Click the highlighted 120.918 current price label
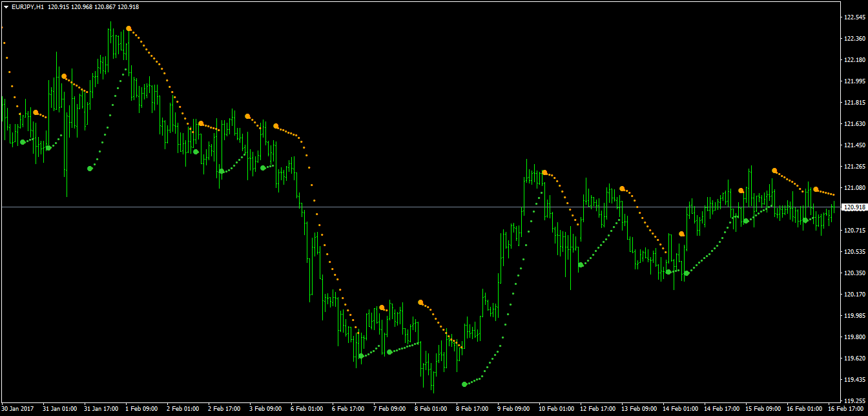This screenshot has height=416, width=868. coord(854,207)
